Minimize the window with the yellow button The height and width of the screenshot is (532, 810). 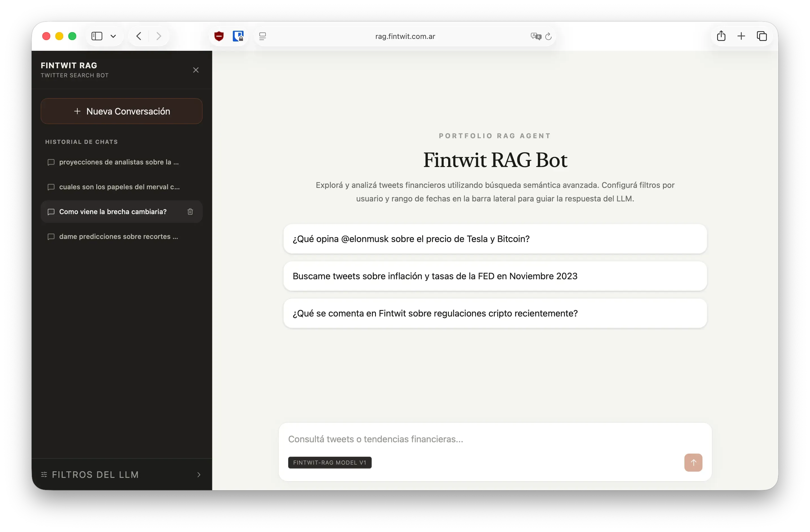[59, 36]
